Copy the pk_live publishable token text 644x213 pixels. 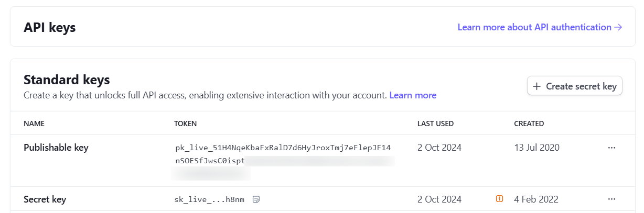click(283, 148)
